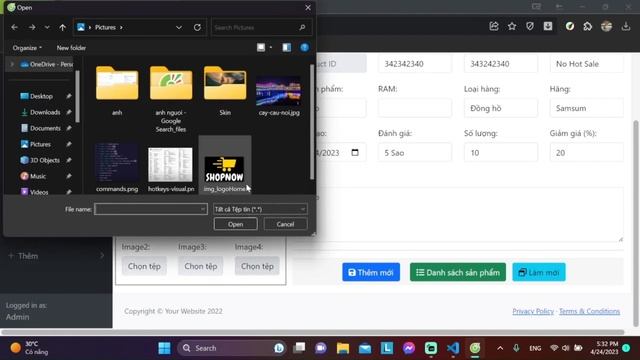Open Danh sách sản phẩm list
640x360 pixels.
(x=458, y=272)
